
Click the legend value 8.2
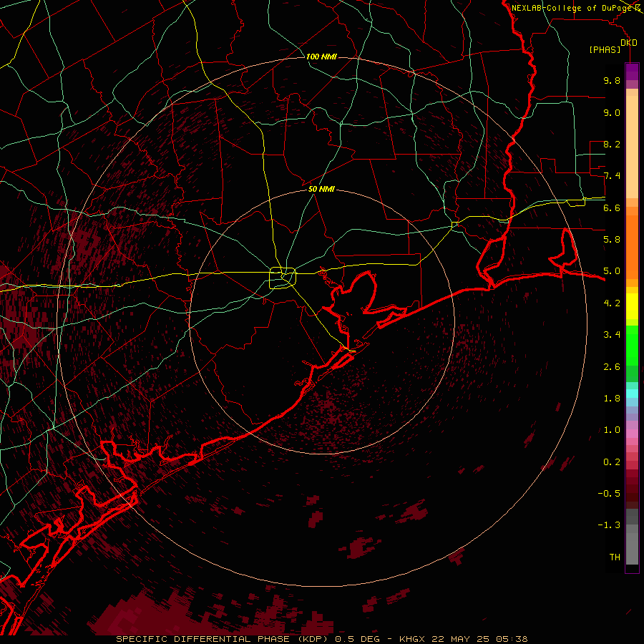click(612, 144)
